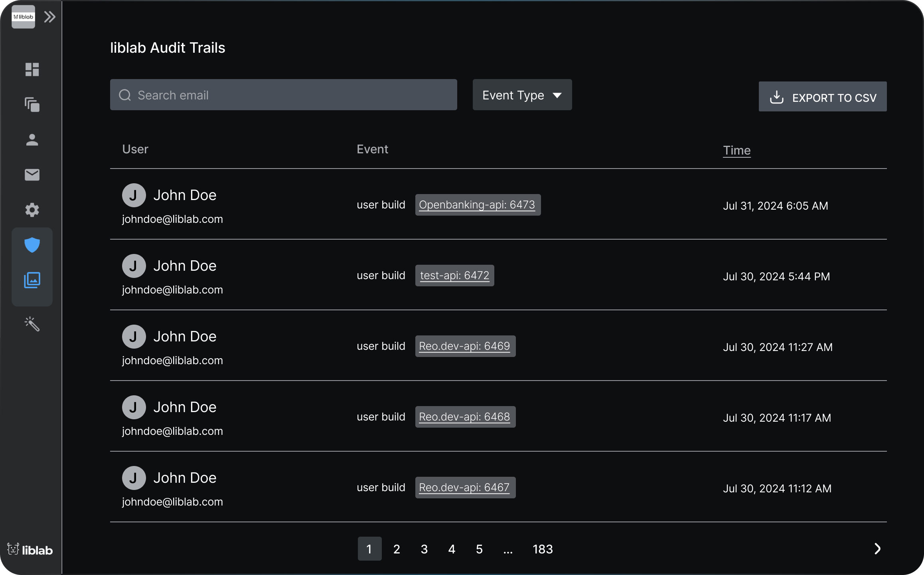This screenshot has height=575, width=924.
Task: Open the magic wand sidebar icon
Action: pyautogui.click(x=32, y=324)
